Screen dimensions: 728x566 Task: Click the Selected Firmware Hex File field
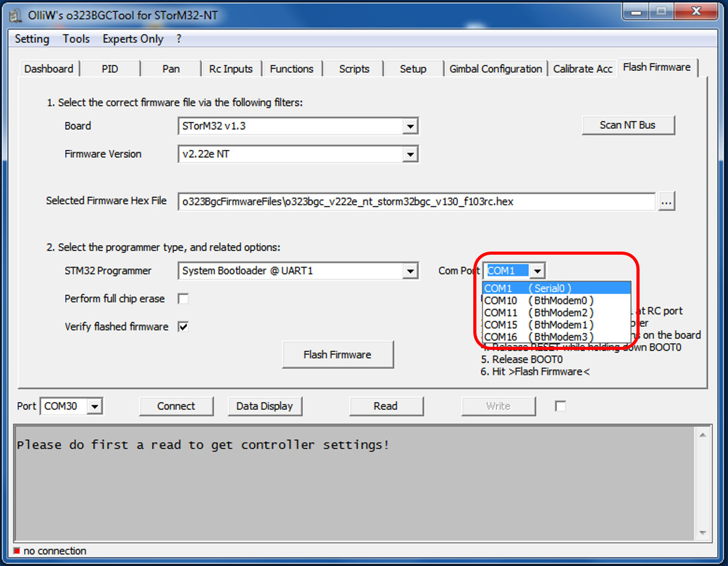coord(416,202)
